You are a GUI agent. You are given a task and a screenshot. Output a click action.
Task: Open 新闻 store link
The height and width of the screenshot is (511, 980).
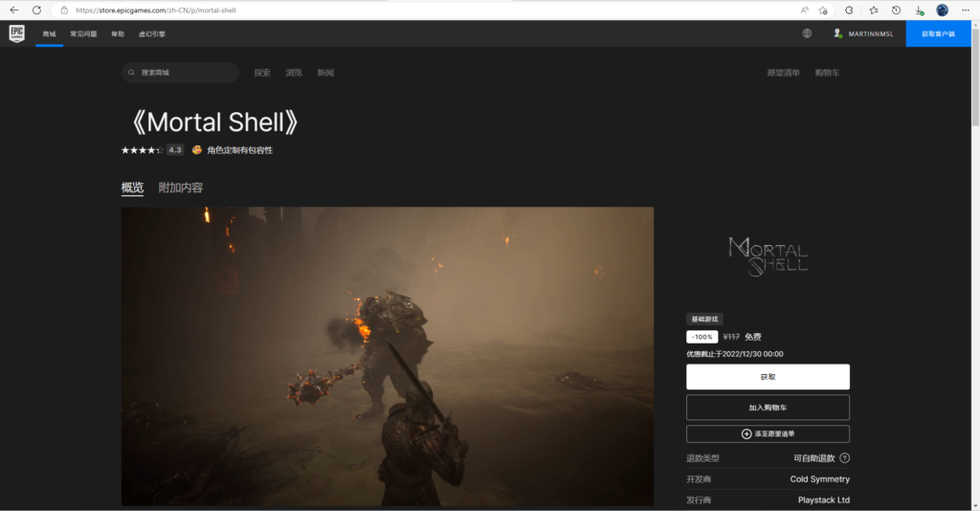325,73
